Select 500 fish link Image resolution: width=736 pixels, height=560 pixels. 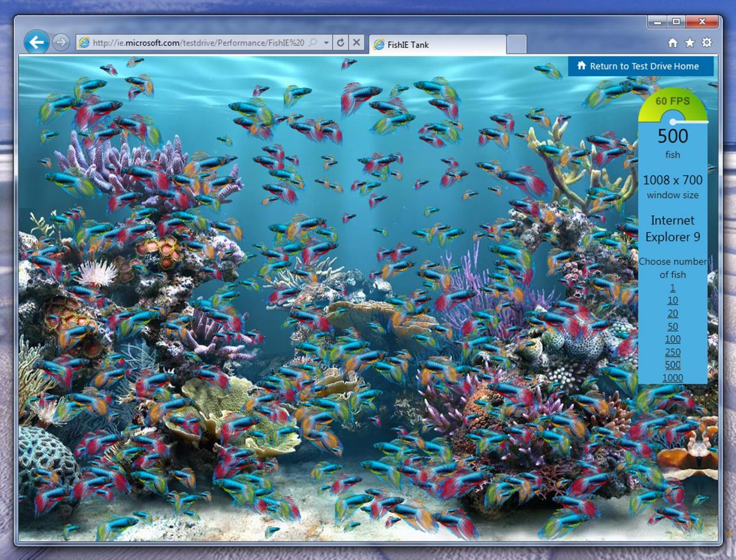click(673, 365)
